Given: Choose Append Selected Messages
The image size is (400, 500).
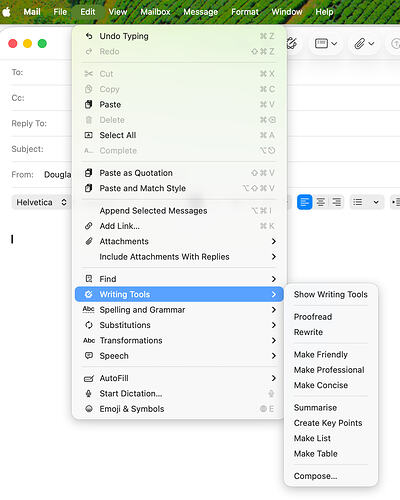Looking at the screenshot, I should coord(179,211).
